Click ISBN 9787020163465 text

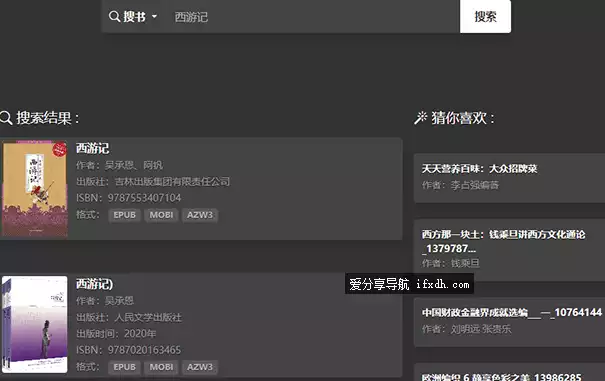tap(144, 350)
